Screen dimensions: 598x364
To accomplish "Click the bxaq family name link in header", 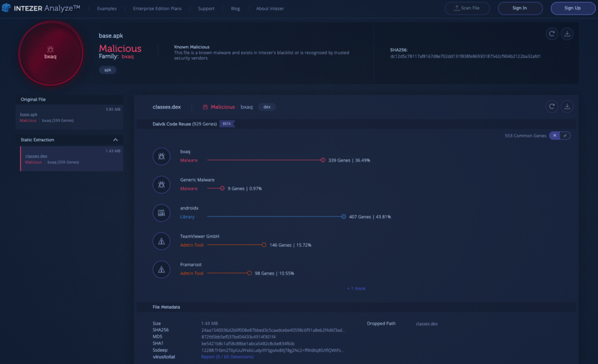I will point(128,57).
